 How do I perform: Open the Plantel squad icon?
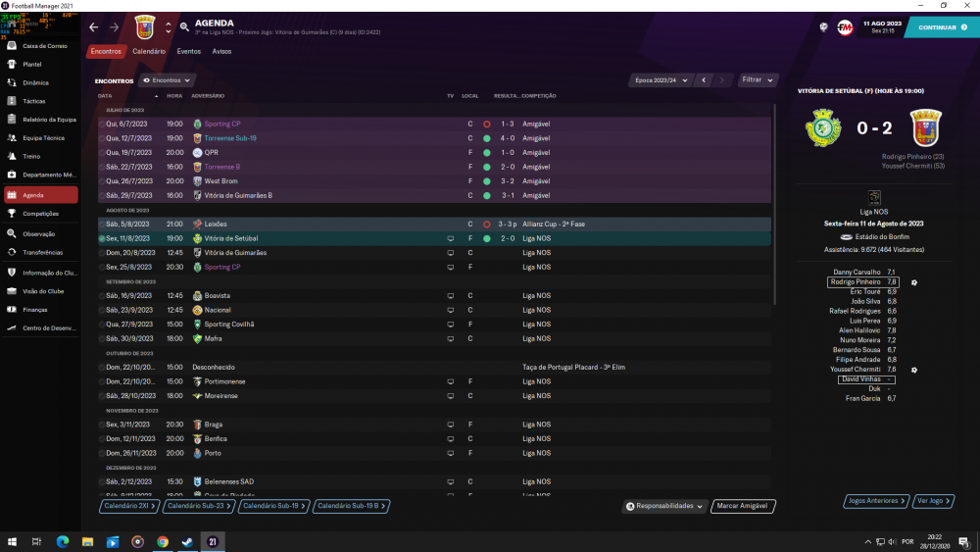point(12,64)
